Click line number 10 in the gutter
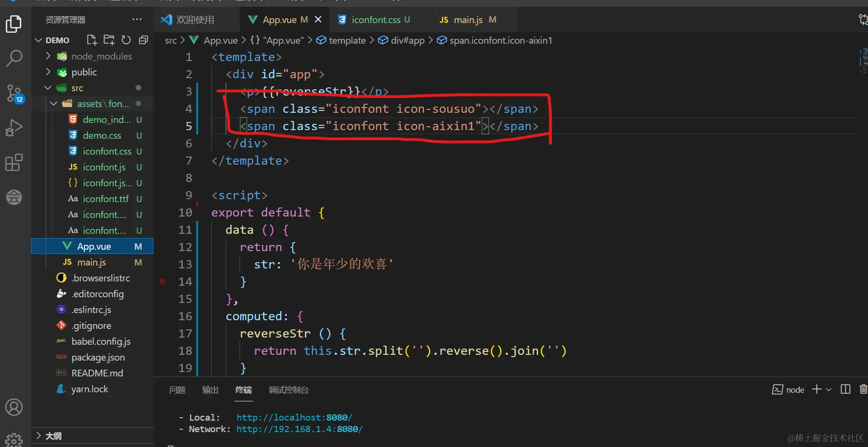Screen dimensions: 868x447 (185, 213)
